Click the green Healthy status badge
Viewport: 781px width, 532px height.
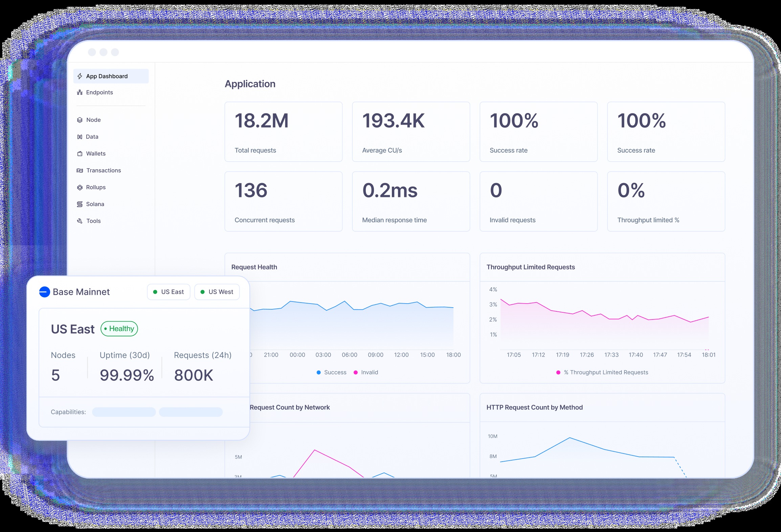pyautogui.click(x=119, y=329)
